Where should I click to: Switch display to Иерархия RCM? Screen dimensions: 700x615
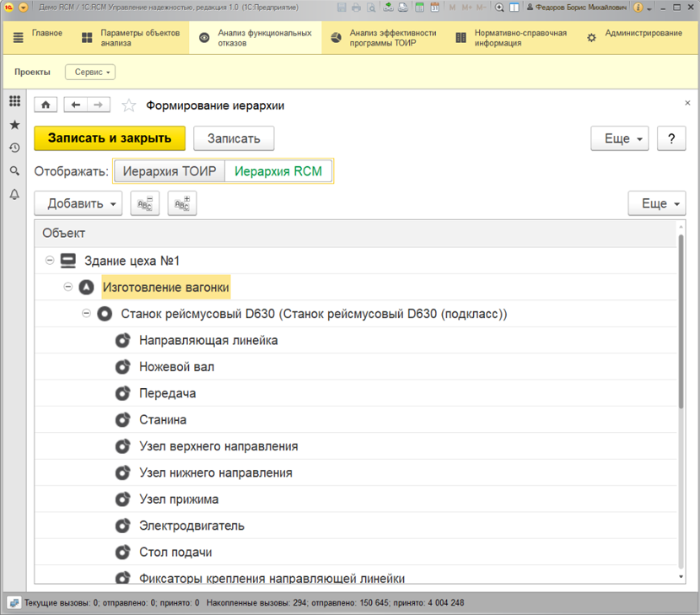(x=277, y=171)
